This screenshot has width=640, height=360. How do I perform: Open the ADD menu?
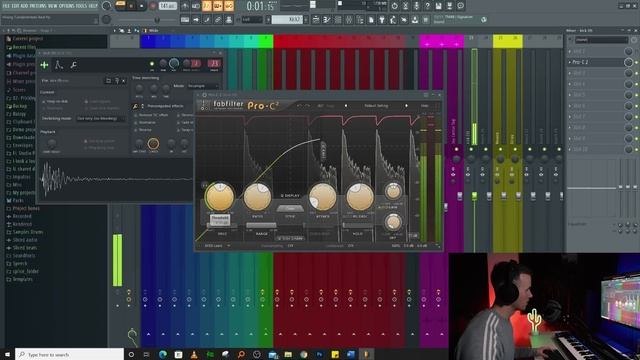[23, 6]
